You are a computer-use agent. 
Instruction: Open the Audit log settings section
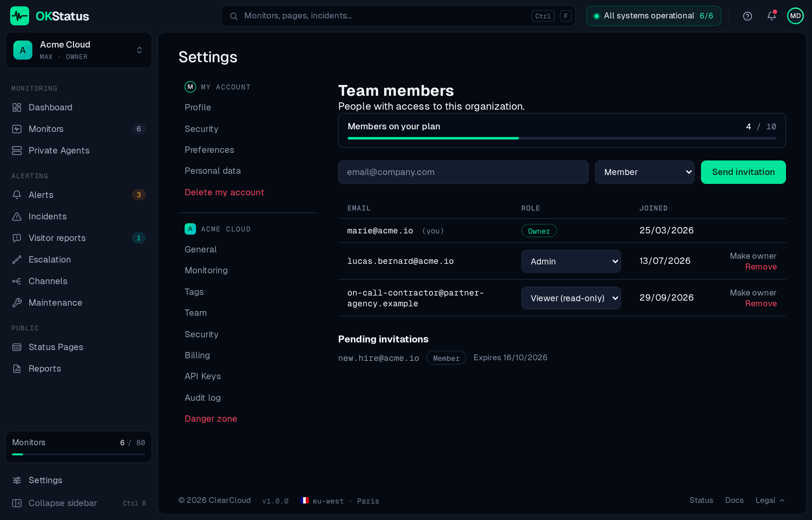203,398
